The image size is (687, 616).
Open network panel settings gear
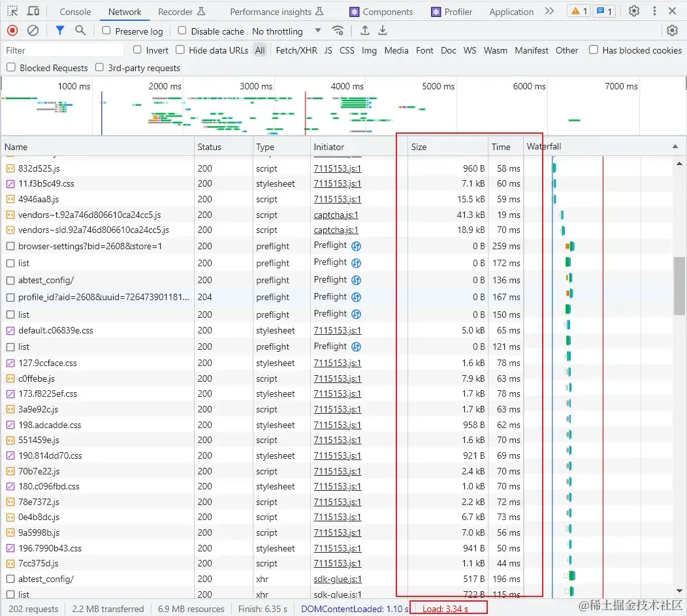coord(672,30)
